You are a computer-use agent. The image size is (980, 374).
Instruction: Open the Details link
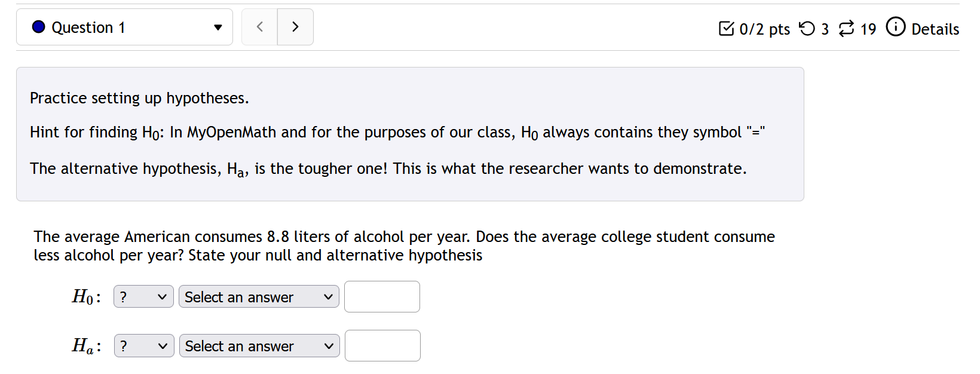click(935, 29)
